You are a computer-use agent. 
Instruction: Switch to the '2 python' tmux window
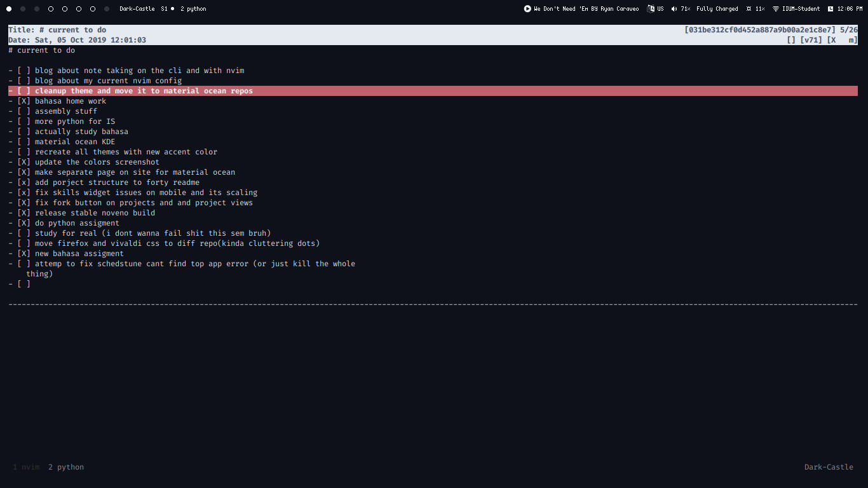[x=66, y=467]
